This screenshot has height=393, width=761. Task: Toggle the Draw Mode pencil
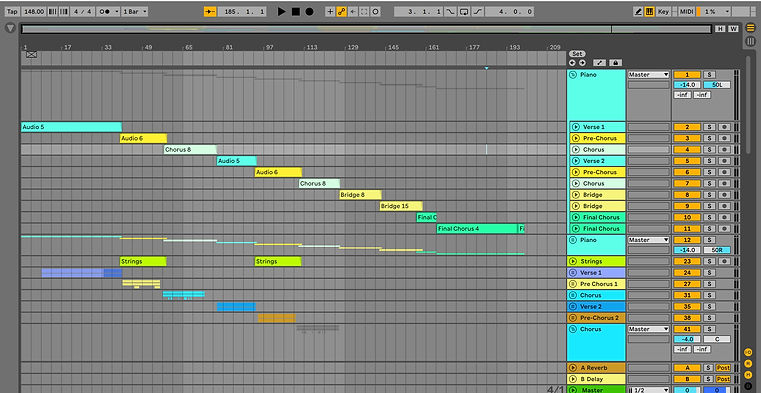[638, 12]
